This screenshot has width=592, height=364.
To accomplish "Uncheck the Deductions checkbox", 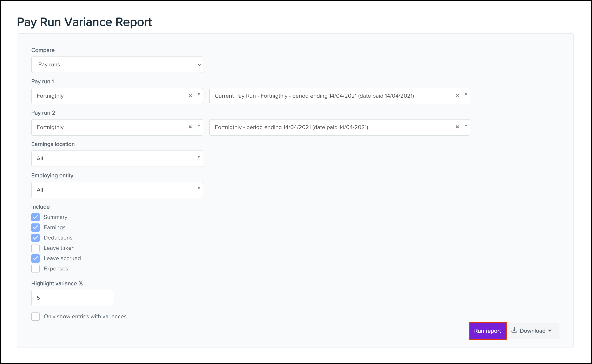I will click(x=35, y=238).
